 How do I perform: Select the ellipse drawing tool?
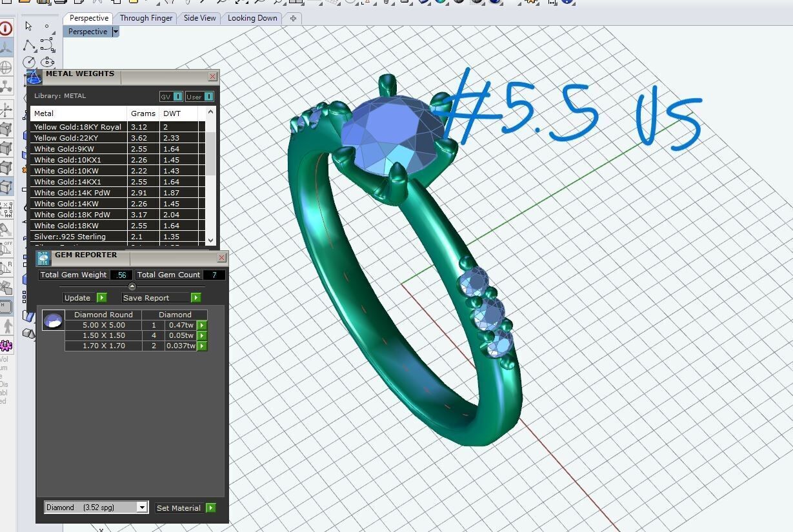47,63
